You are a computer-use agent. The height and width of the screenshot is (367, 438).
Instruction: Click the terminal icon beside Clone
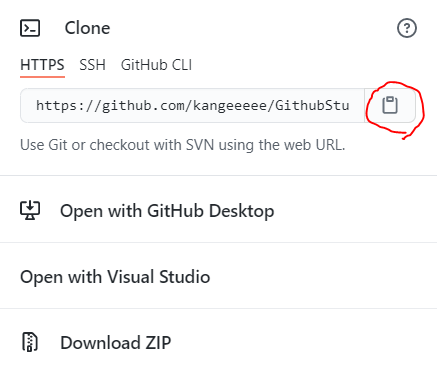30,28
